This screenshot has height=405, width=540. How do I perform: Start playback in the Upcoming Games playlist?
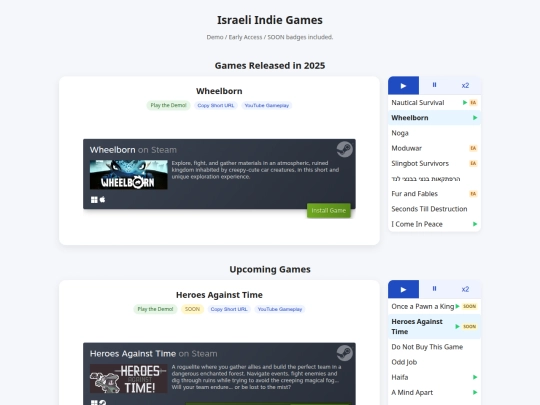[403, 289]
